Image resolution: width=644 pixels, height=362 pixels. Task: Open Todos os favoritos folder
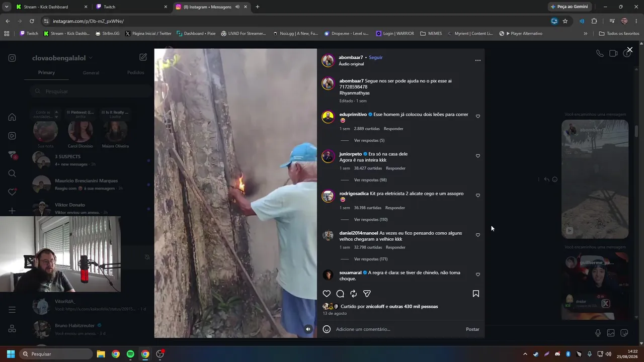tap(619, 34)
